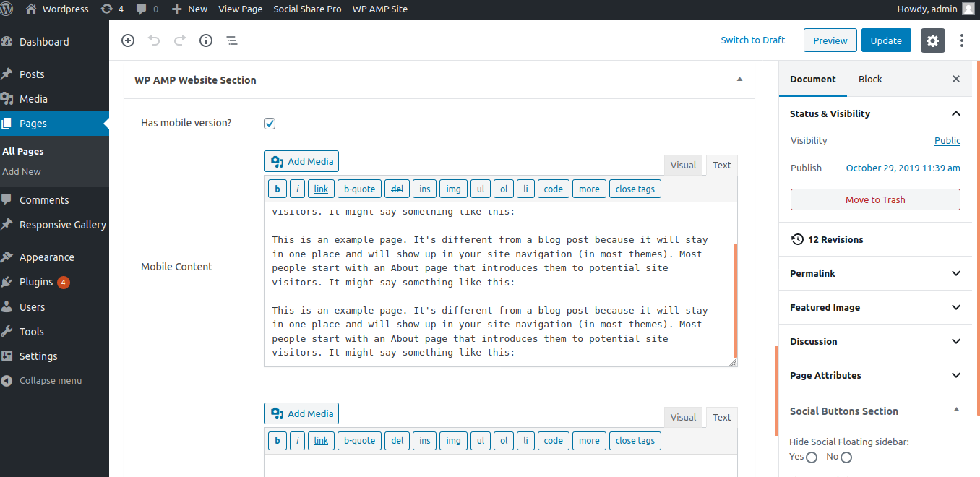Open Tools in the admin menu

54,332
